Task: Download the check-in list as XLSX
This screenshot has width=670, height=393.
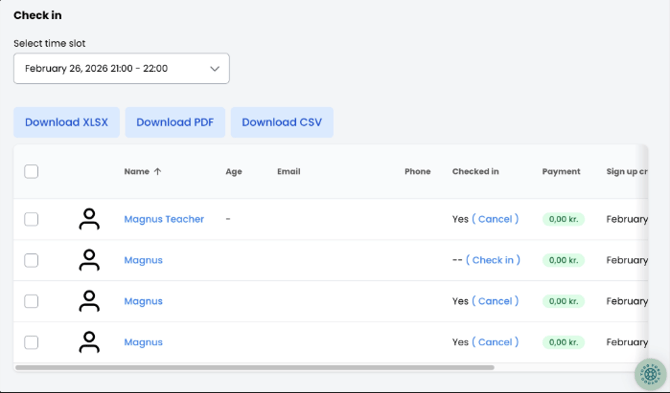Action: click(66, 122)
